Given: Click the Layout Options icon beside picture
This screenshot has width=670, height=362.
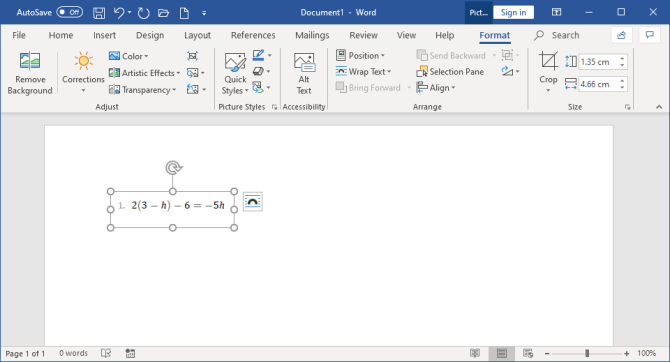Looking at the screenshot, I should [x=253, y=202].
